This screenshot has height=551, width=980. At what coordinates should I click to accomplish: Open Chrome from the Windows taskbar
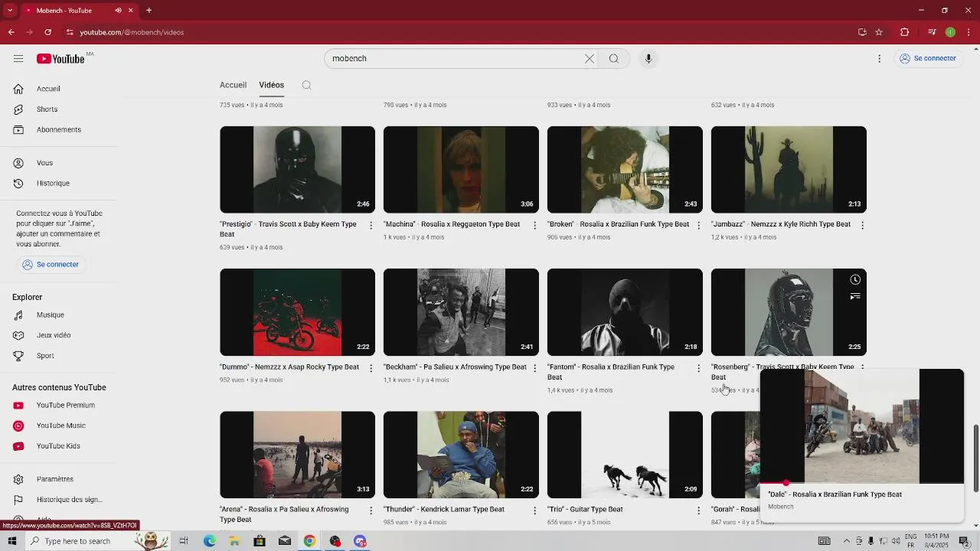click(309, 541)
